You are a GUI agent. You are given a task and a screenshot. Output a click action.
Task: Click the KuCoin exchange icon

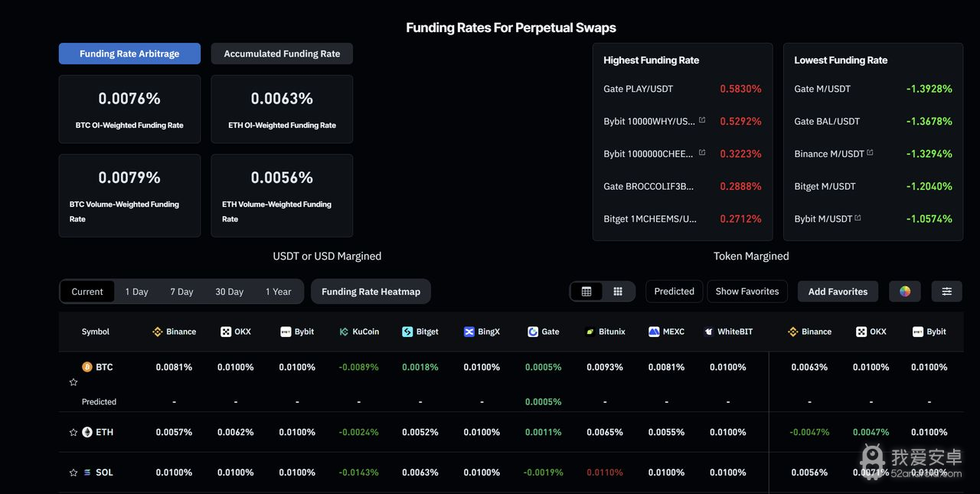344,332
